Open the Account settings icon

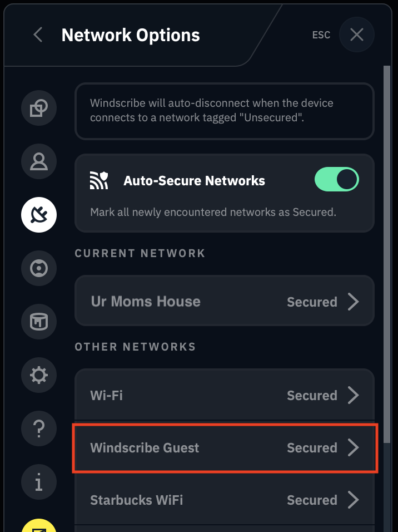click(x=38, y=161)
